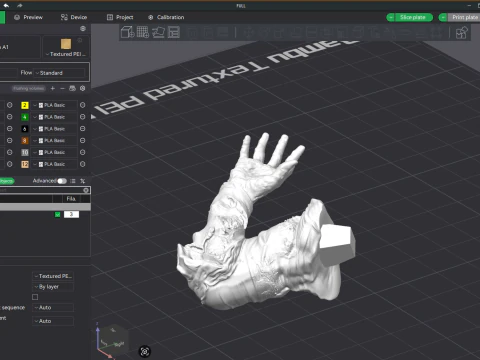Click the sidebar collapse arrow at viewport edge

(x=93, y=117)
